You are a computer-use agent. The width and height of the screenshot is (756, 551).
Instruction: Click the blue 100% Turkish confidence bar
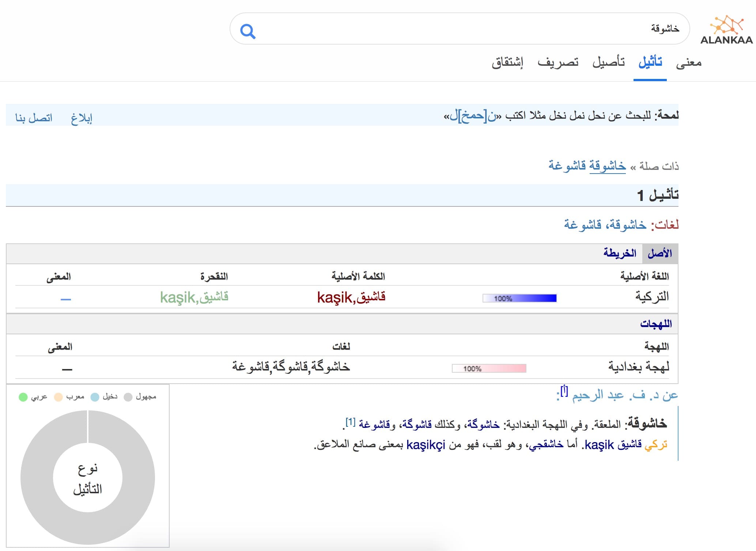[x=519, y=298]
